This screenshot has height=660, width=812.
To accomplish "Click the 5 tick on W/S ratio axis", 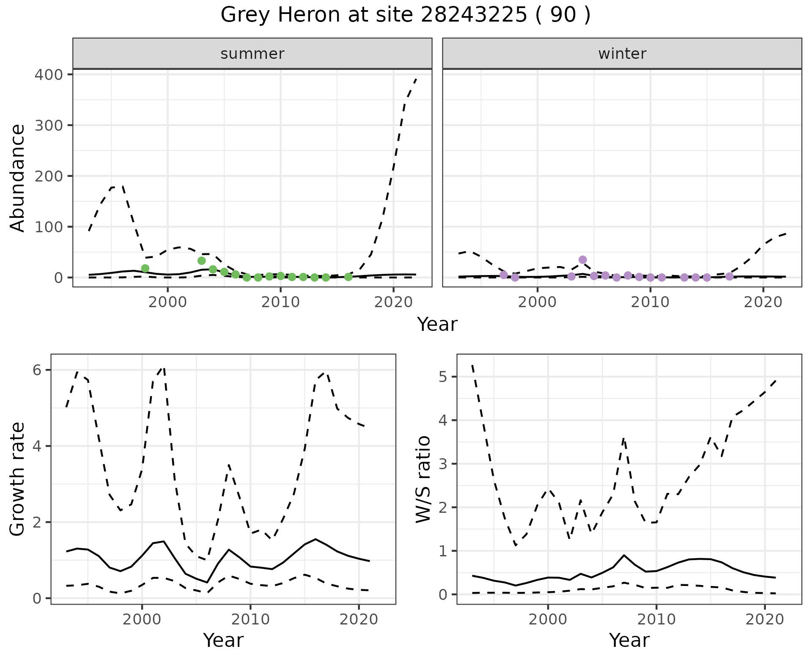I will point(444,377).
